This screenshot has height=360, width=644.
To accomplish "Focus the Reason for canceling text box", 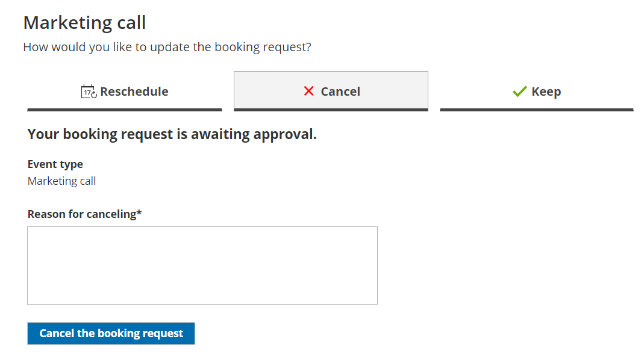I will pyautogui.click(x=202, y=265).
